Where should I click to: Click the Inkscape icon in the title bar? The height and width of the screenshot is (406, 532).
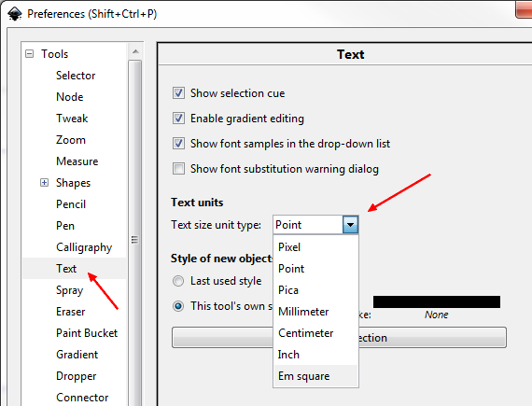(15, 14)
